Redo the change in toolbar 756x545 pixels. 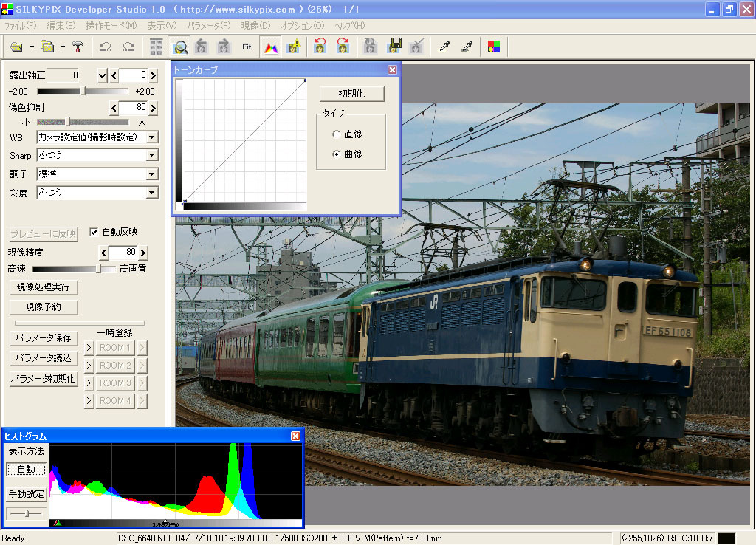[128, 47]
